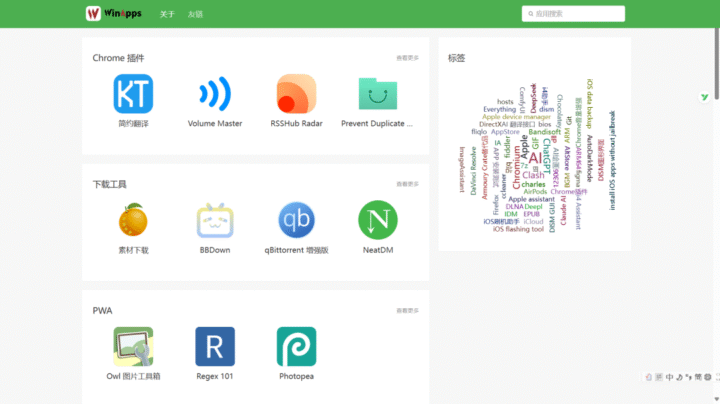This screenshot has width=720, height=404.
Task: Click the RSSHub Radar text label
Action: 296,123
